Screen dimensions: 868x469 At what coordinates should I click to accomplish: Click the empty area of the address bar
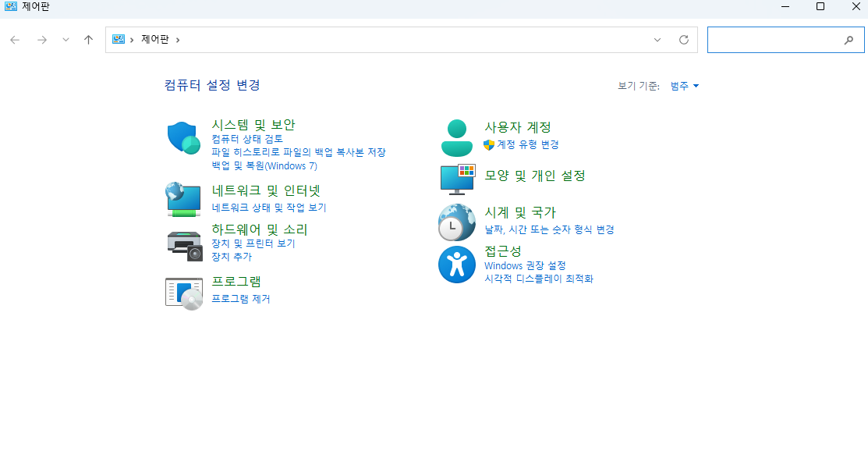pyautogui.click(x=415, y=40)
